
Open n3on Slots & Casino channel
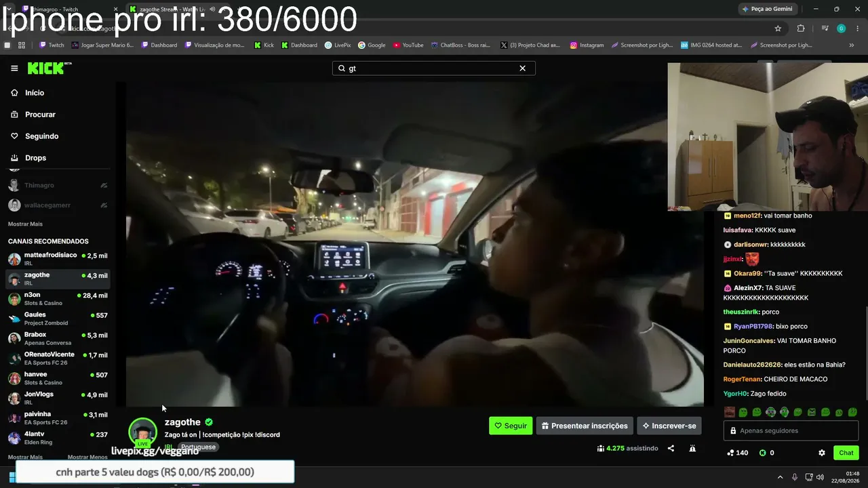click(58, 299)
